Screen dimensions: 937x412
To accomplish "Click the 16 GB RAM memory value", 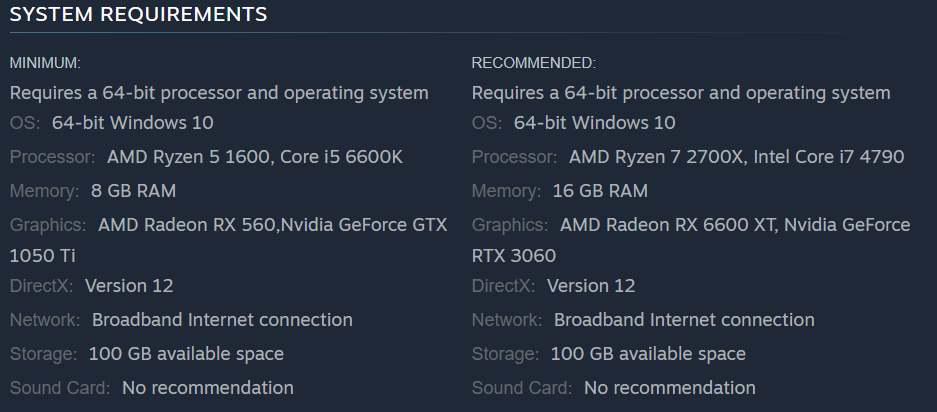I will pos(600,191).
